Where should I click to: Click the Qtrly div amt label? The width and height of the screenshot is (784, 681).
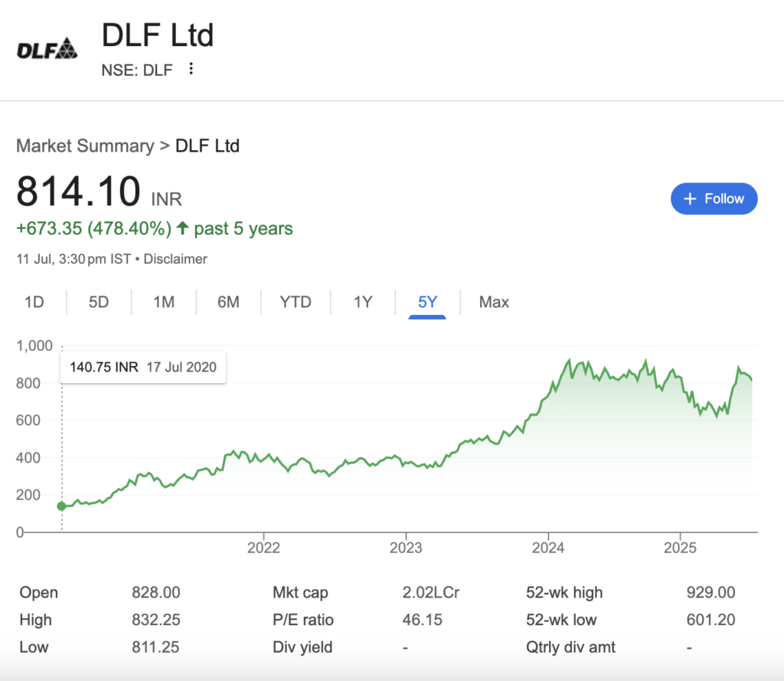point(570,647)
